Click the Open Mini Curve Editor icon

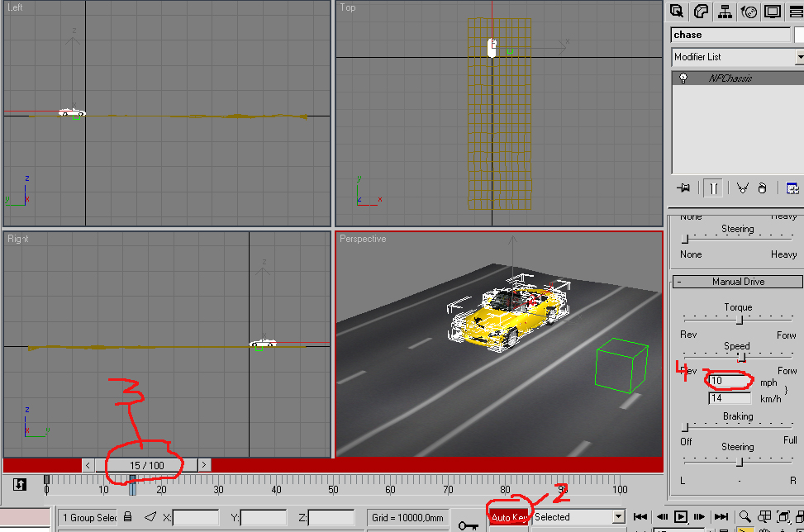[20, 484]
